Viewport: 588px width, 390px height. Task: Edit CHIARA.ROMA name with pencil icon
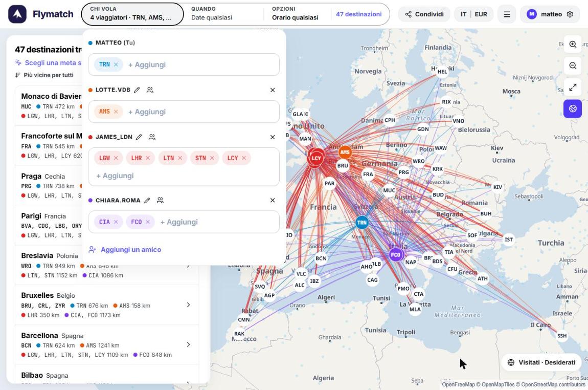click(x=147, y=201)
